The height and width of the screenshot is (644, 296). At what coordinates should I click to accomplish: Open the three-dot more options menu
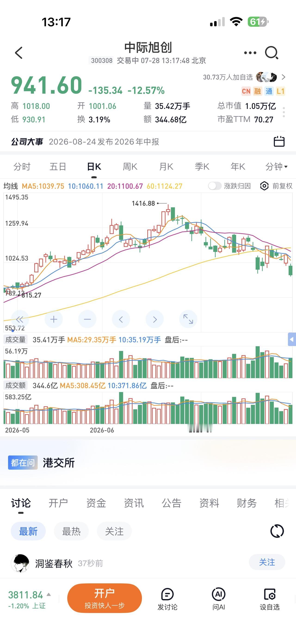click(250, 53)
